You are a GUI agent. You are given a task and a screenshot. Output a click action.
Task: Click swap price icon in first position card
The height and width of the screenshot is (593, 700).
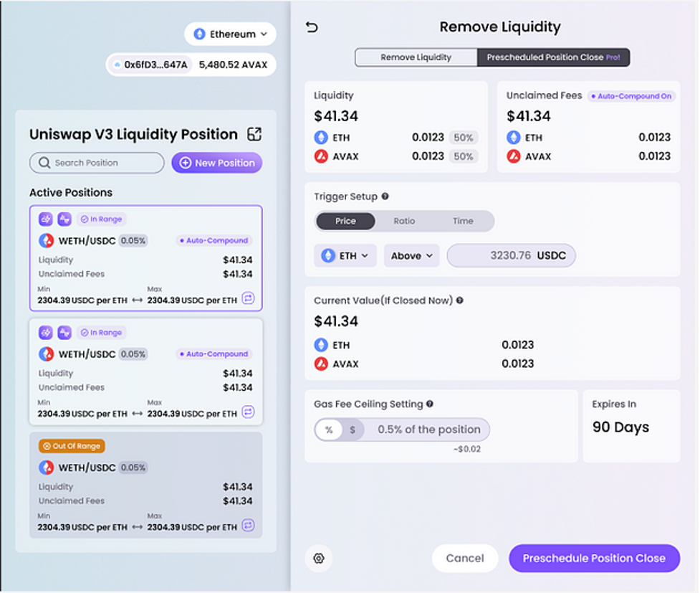[248, 298]
